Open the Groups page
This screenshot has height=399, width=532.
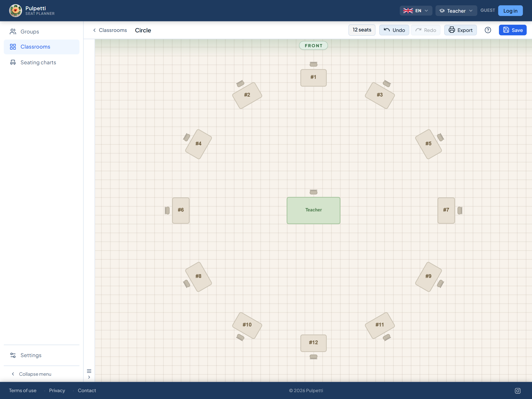[x=41, y=31]
